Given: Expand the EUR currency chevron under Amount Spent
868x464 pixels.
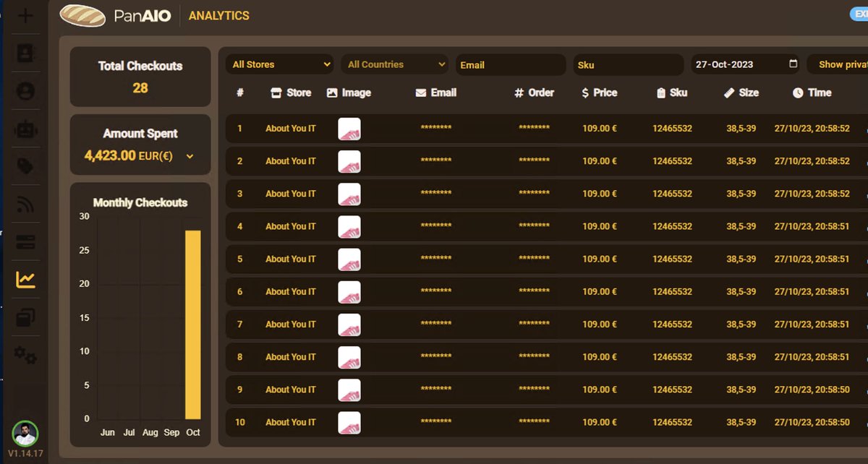Looking at the screenshot, I should [x=190, y=156].
